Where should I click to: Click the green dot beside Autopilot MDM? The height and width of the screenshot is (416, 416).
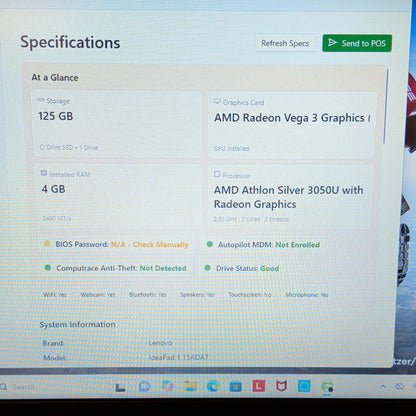(210, 244)
